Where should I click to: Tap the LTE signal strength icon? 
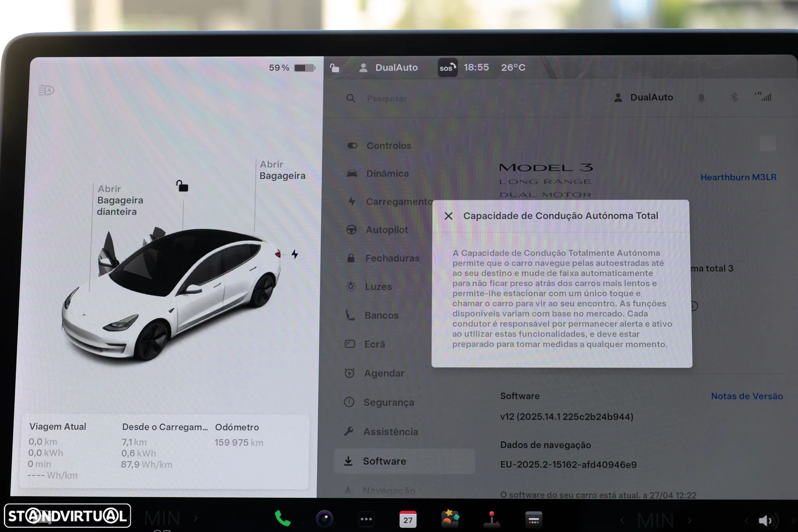click(763, 96)
